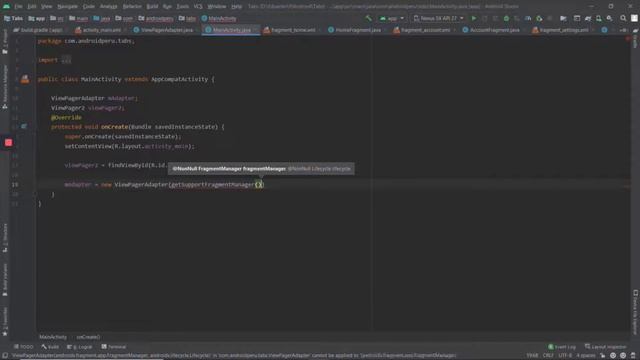Open the Terminal tool window
The height and width of the screenshot is (360, 640).
pos(114,347)
